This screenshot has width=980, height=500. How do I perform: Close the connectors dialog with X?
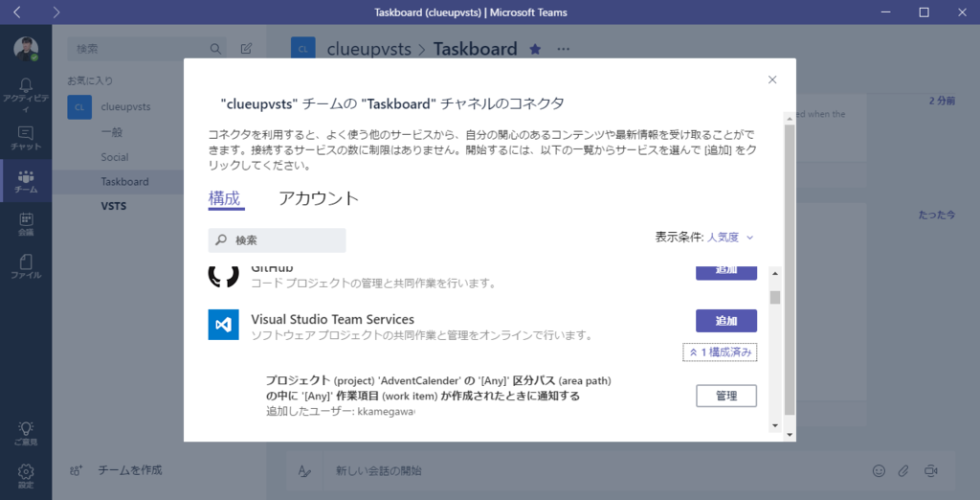coord(772,80)
